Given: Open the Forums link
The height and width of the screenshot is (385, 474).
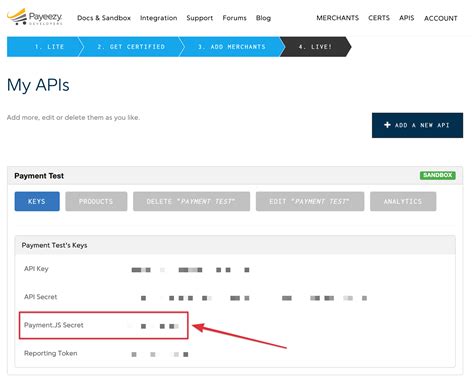Looking at the screenshot, I should 234,18.
